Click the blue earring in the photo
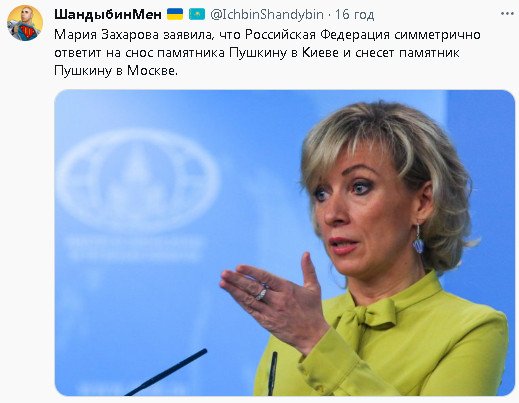Screen dimensions: 519x403 [x=418, y=243]
